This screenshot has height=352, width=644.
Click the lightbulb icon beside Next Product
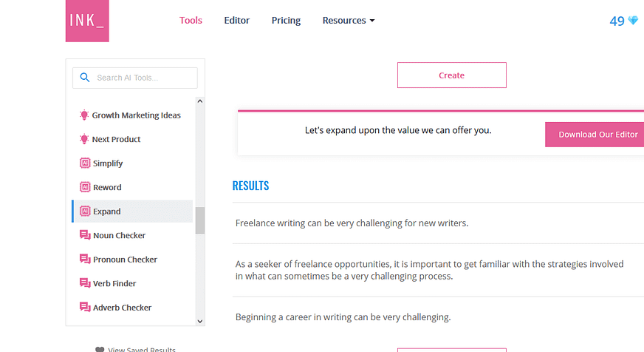click(84, 139)
